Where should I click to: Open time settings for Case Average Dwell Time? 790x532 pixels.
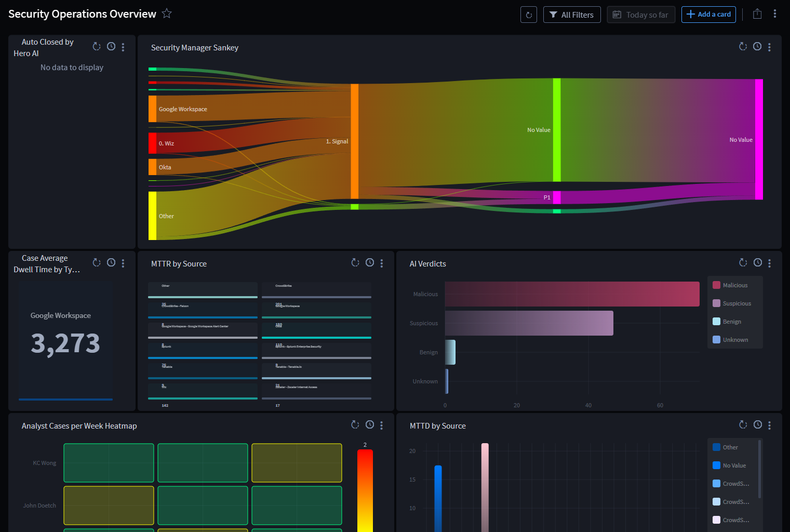tap(111, 263)
